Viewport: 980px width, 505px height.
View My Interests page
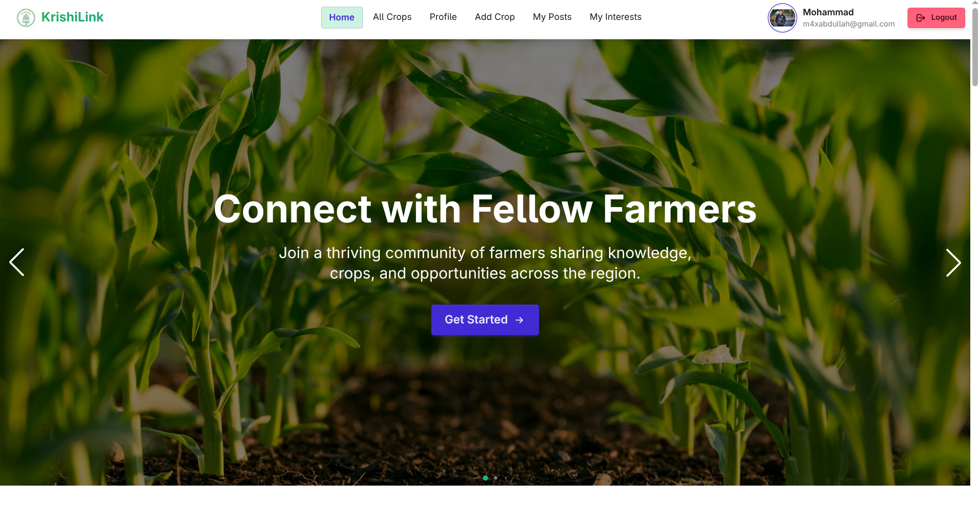click(x=616, y=17)
